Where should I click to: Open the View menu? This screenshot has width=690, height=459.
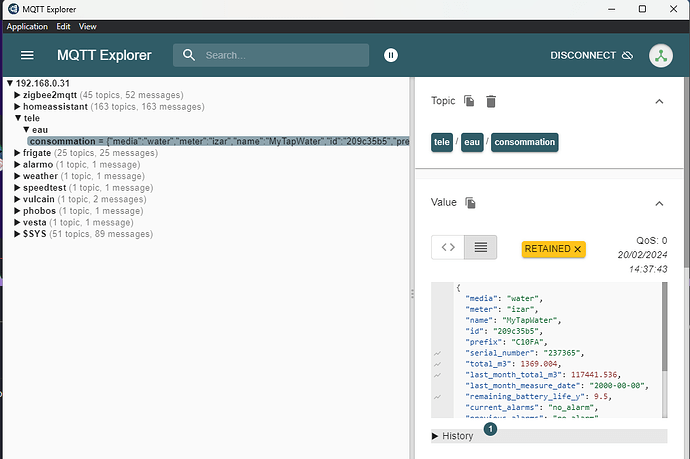pyautogui.click(x=88, y=26)
